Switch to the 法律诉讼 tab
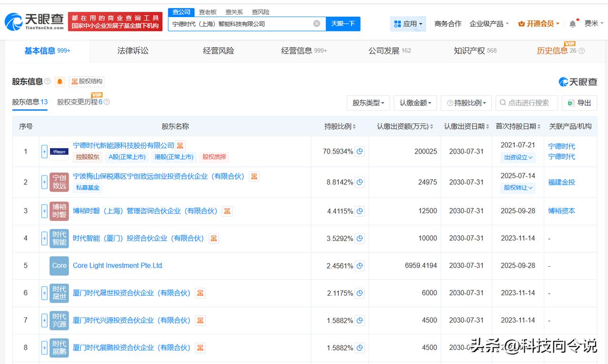Image resolution: width=608 pixels, height=364 pixels. point(133,51)
